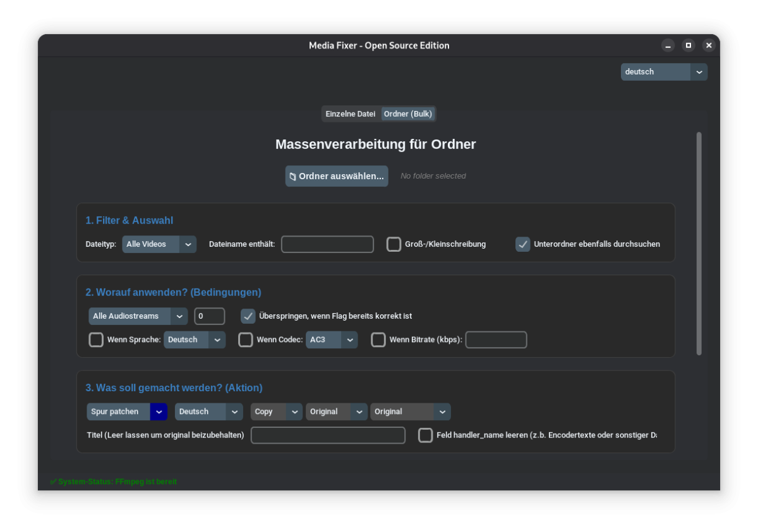Viewport: 758px width, 532px height.
Task: Click the Wenn Bitrate value input field
Action: (x=496, y=340)
